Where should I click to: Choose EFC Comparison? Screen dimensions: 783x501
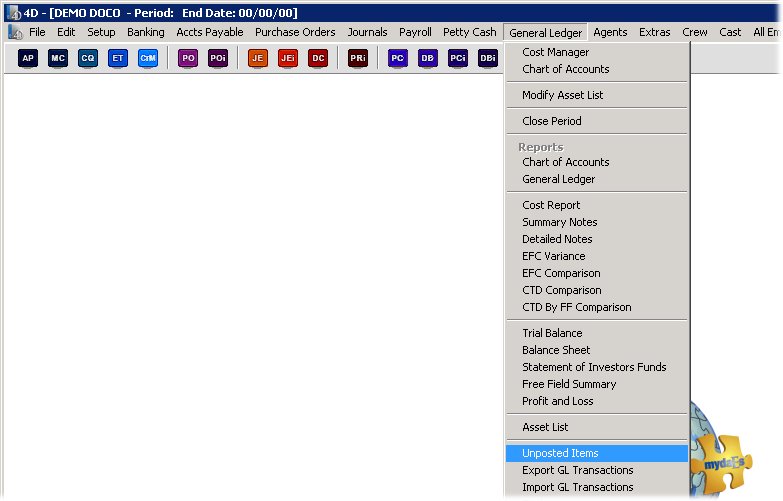point(597,273)
